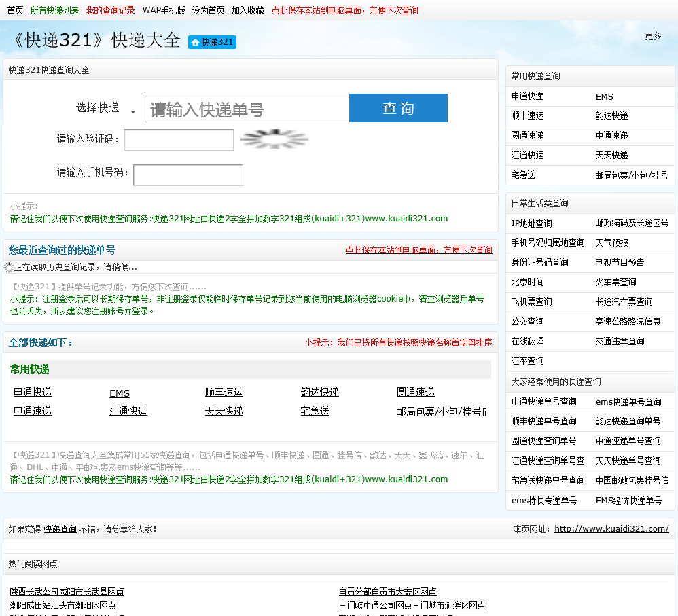The width and height of the screenshot is (678, 616).
Task: Open 中通速递 in sidebar list
Action: [612, 135]
